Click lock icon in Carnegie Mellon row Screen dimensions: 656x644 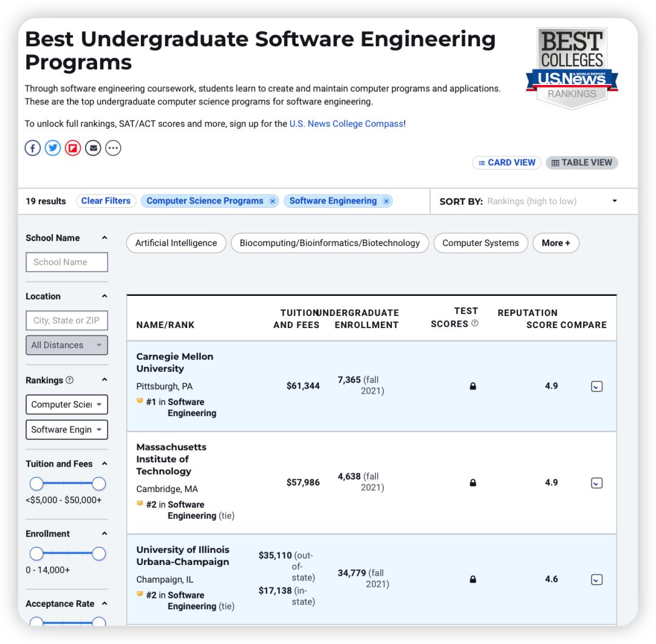tap(473, 386)
